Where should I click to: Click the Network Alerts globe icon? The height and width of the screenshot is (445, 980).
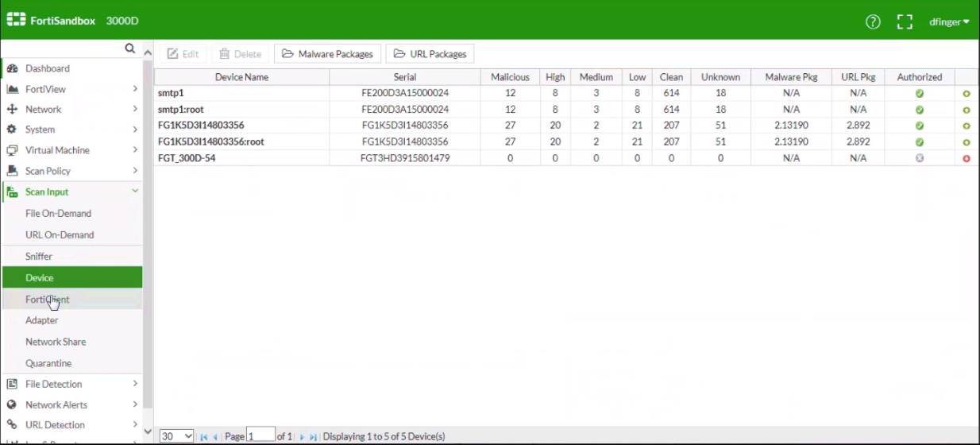click(12, 404)
